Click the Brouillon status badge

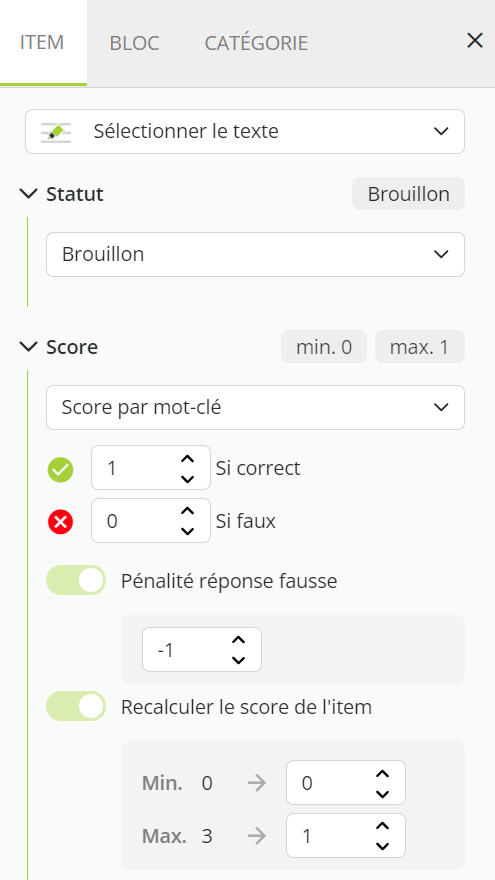tap(409, 194)
